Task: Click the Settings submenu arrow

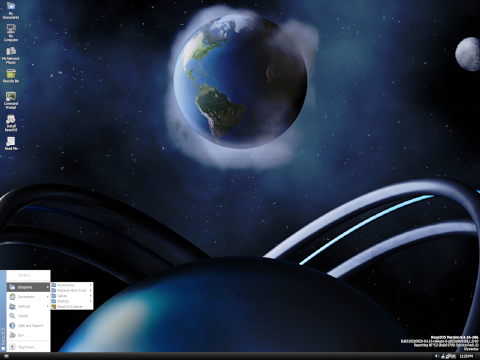Action: (x=48, y=306)
